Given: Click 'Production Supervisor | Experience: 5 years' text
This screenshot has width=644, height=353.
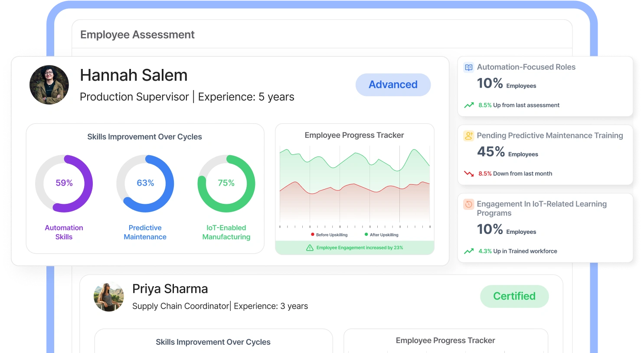Looking at the screenshot, I should click(187, 97).
